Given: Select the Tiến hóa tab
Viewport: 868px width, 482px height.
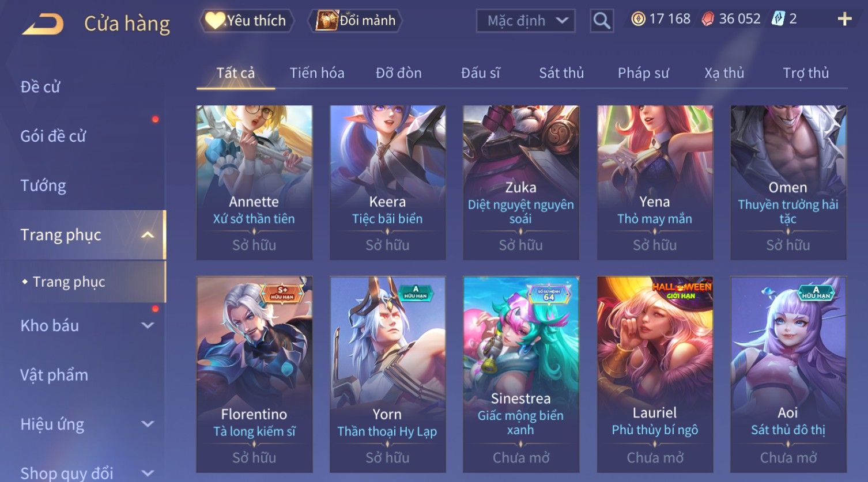Looking at the screenshot, I should coord(317,73).
